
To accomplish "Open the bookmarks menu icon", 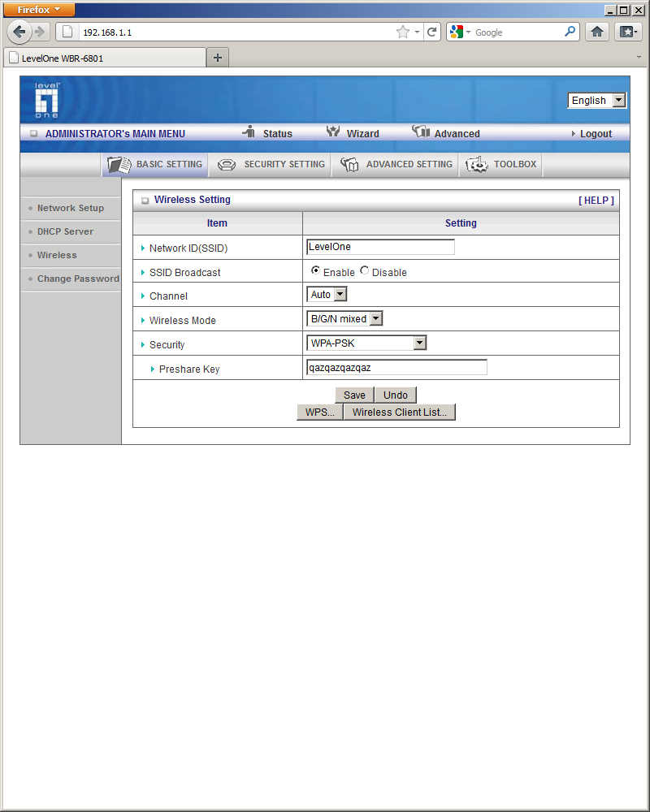I will 628,32.
